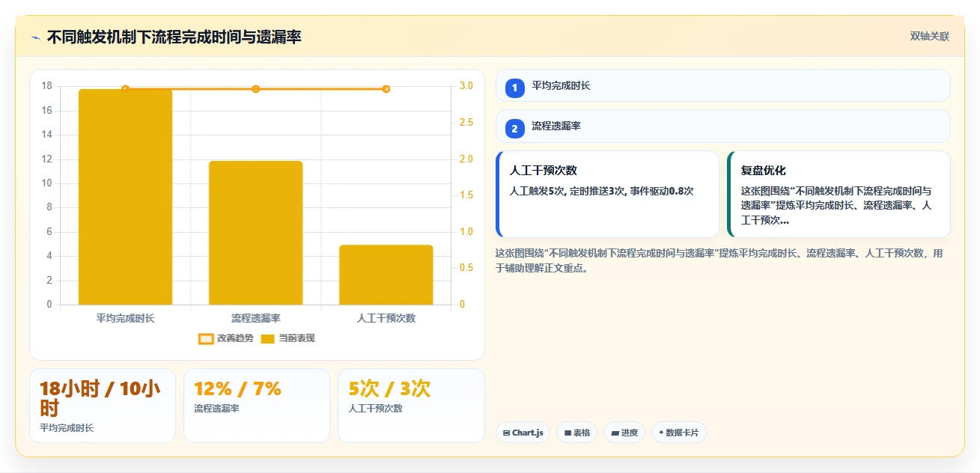Select the 进度 tag chip
980x473 pixels.
click(624, 433)
